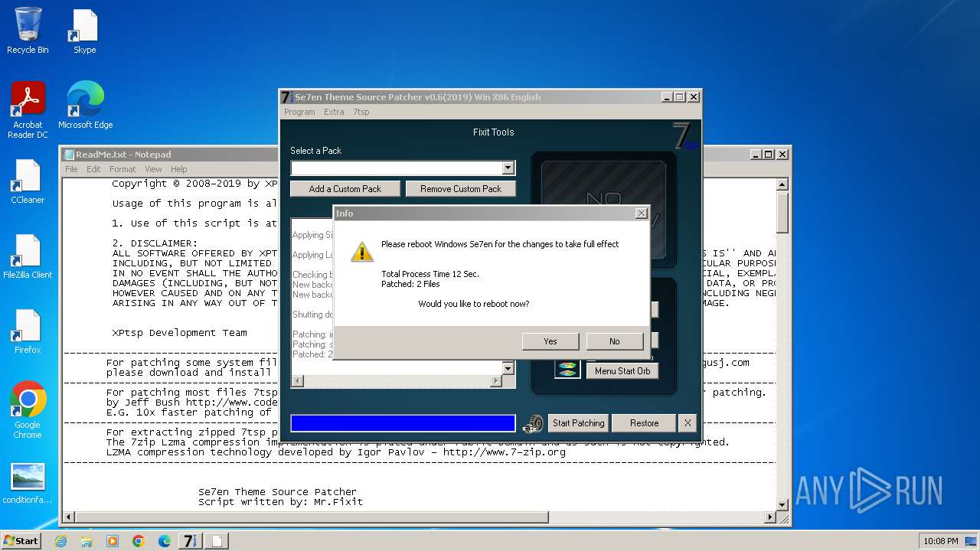Open media player from taskbar
Screen dimensions: 980x551
pos(113,541)
